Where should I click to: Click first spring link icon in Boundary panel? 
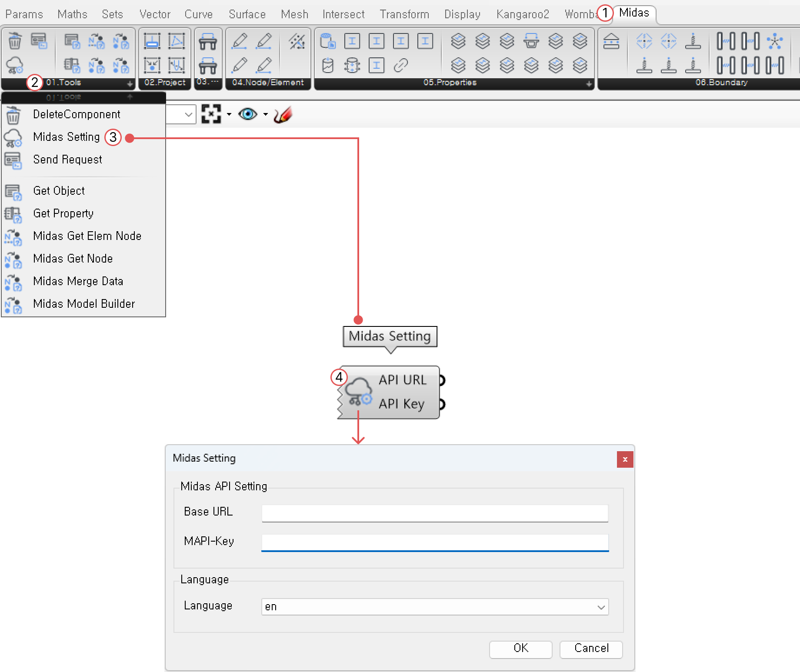coord(726,41)
